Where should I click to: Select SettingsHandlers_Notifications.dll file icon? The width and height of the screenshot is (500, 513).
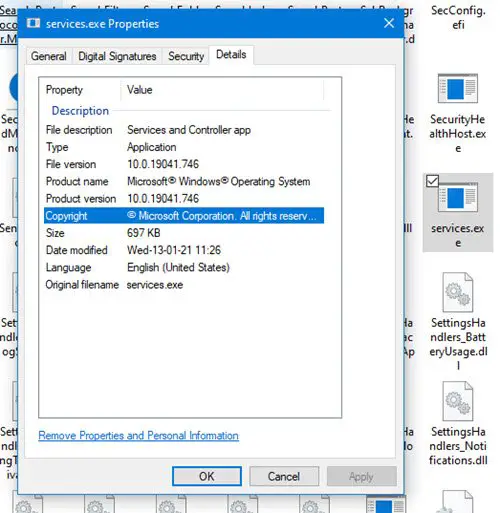click(458, 401)
